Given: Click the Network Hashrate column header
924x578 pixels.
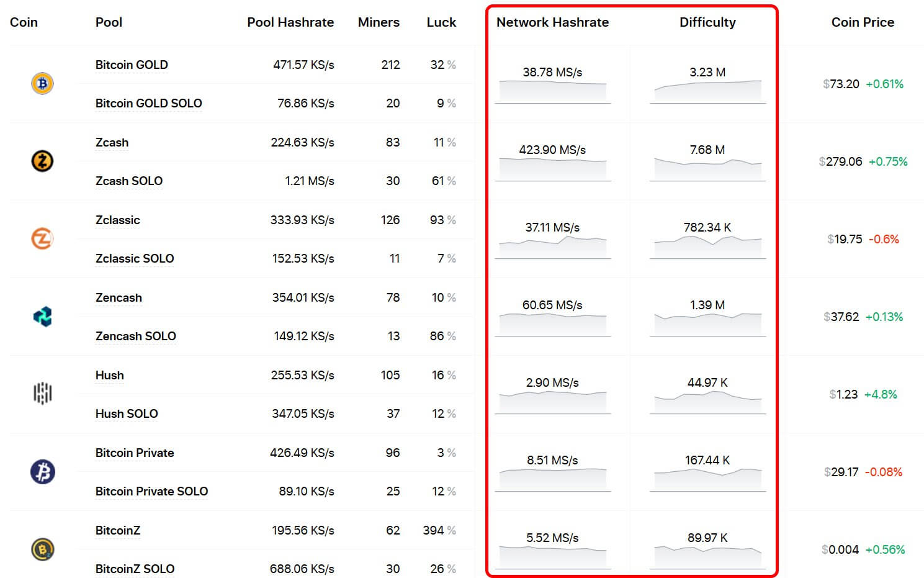Looking at the screenshot, I should point(552,22).
